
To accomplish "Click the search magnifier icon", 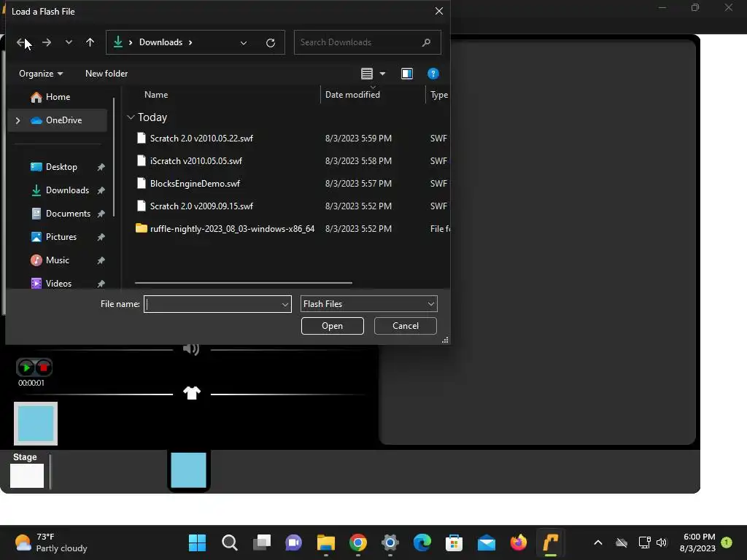I will click(426, 42).
